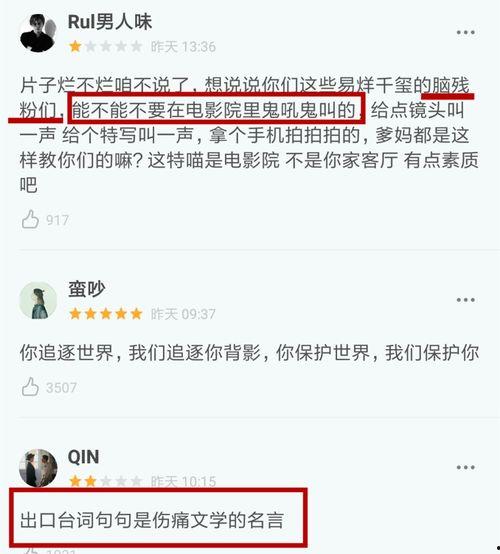Open review text 你追逐世界,我们追逐你背影

pos(249,353)
